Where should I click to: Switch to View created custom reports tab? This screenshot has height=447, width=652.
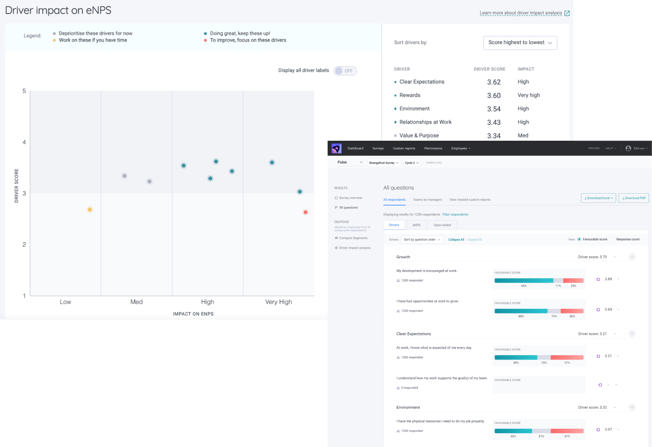tap(470, 200)
